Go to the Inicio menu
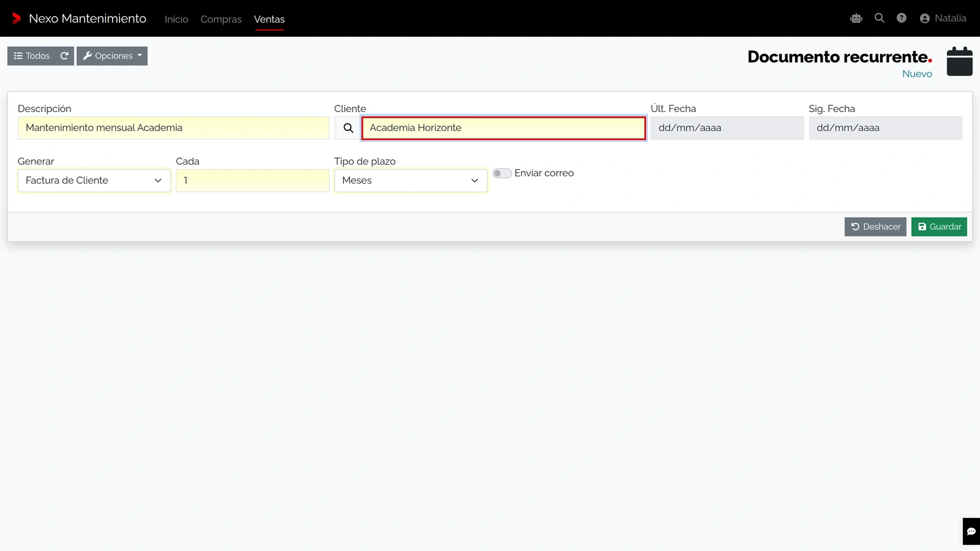The image size is (980, 551). point(176,19)
